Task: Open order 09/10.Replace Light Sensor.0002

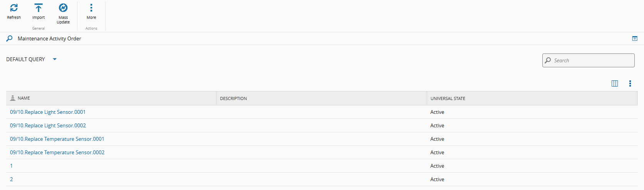Action: point(48,125)
